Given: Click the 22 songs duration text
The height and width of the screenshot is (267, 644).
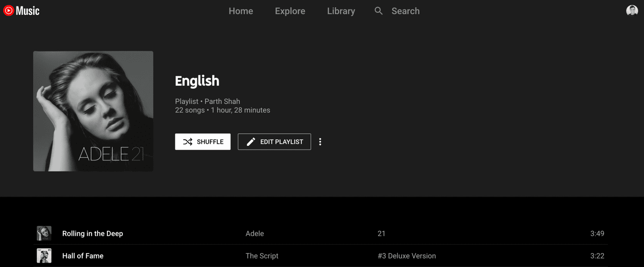Looking at the screenshot, I should point(223,110).
